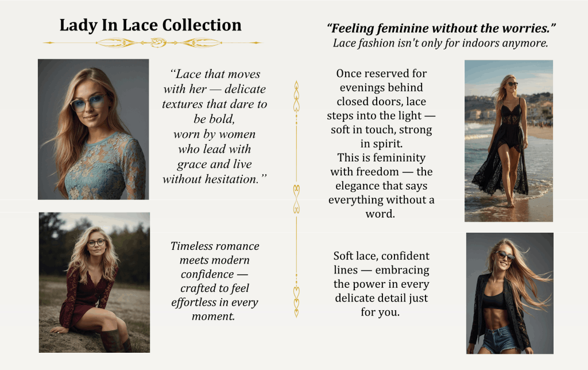Select the black lace jacket photo
The height and width of the screenshot is (370, 588).
coord(509,293)
